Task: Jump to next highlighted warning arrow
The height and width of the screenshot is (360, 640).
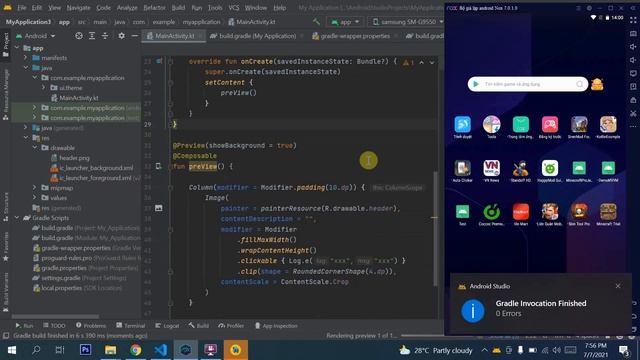Action: click(x=432, y=62)
